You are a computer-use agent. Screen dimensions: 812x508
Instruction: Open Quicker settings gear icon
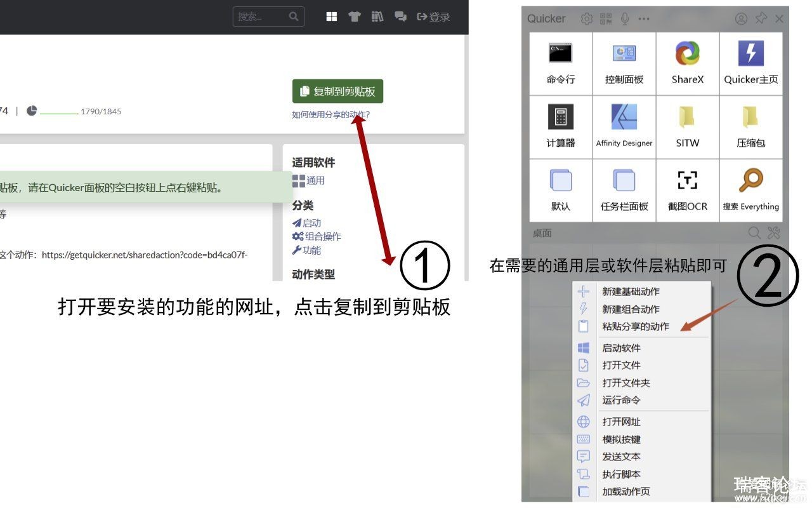click(x=587, y=19)
